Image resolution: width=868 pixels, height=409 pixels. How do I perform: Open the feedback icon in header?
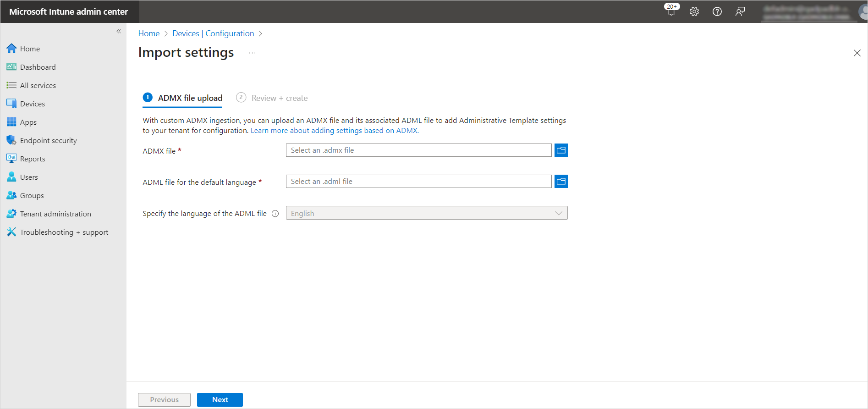click(x=740, y=11)
